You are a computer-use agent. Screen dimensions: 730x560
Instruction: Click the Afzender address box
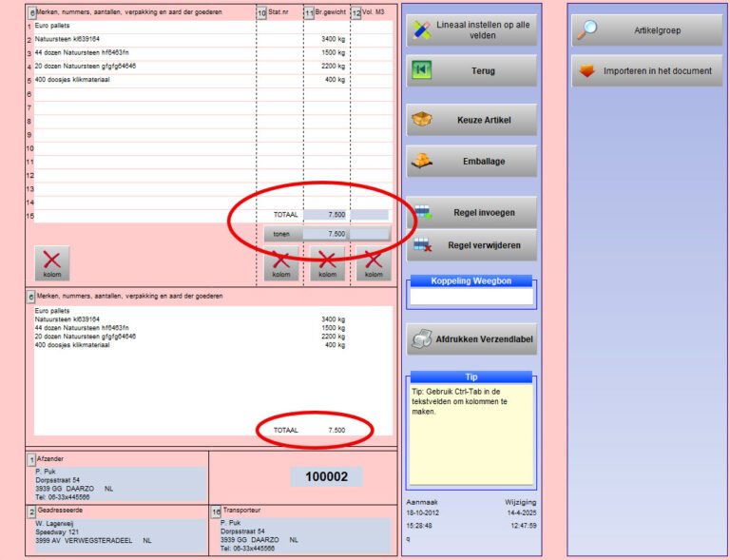pyautogui.click(x=118, y=484)
